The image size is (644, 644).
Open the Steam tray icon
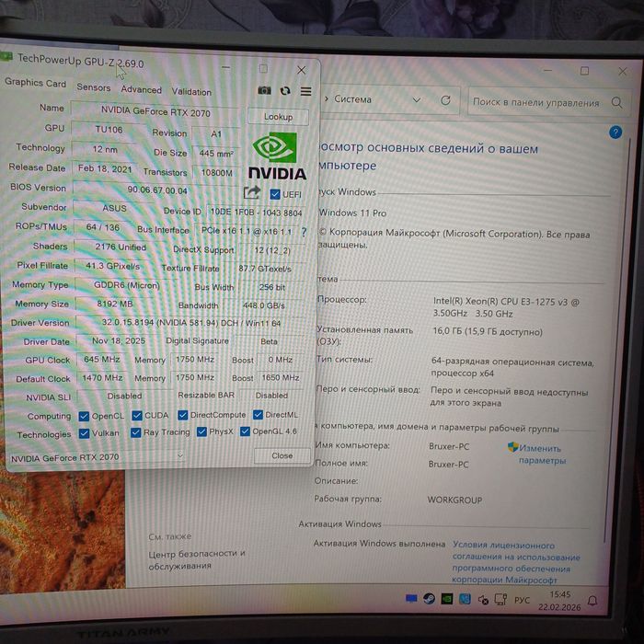[x=430, y=599]
